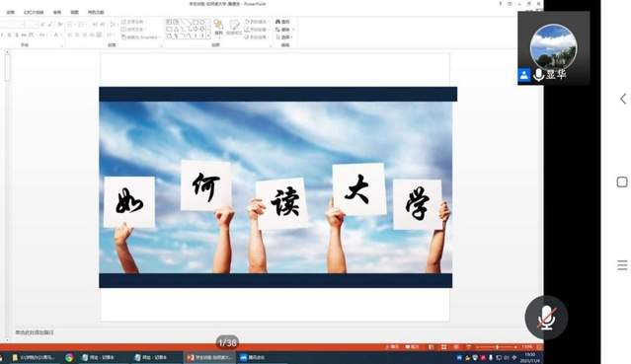Click the blue participant icon under the avatar

524,75
